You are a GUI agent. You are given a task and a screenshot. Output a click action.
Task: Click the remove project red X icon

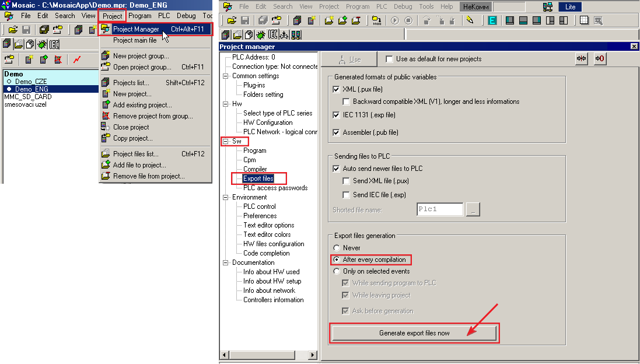click(58, 60)
